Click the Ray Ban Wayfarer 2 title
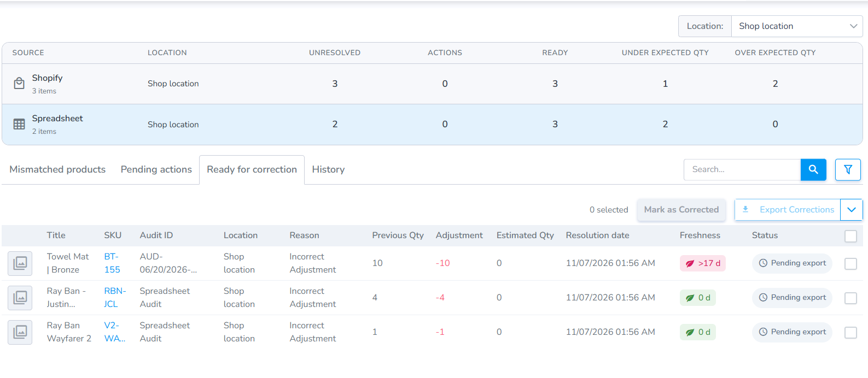This screenshot has height=378, width=868. point(69,332)
